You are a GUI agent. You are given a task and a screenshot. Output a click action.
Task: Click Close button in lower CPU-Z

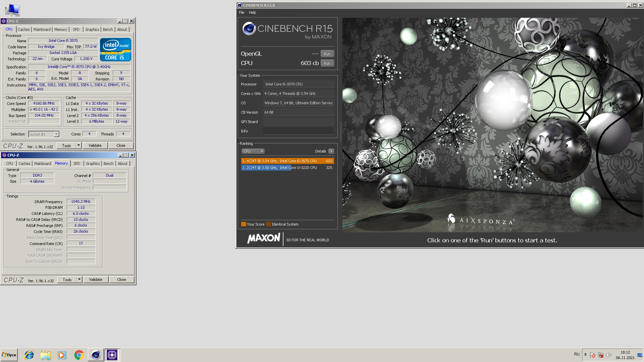[121, 280]
